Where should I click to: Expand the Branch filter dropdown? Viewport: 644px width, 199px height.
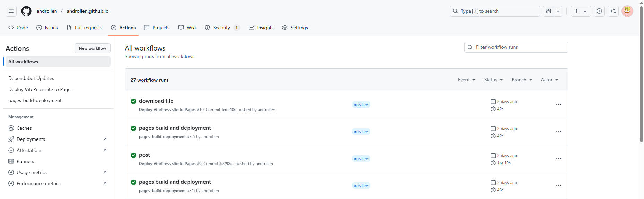(x=522, y=80)
